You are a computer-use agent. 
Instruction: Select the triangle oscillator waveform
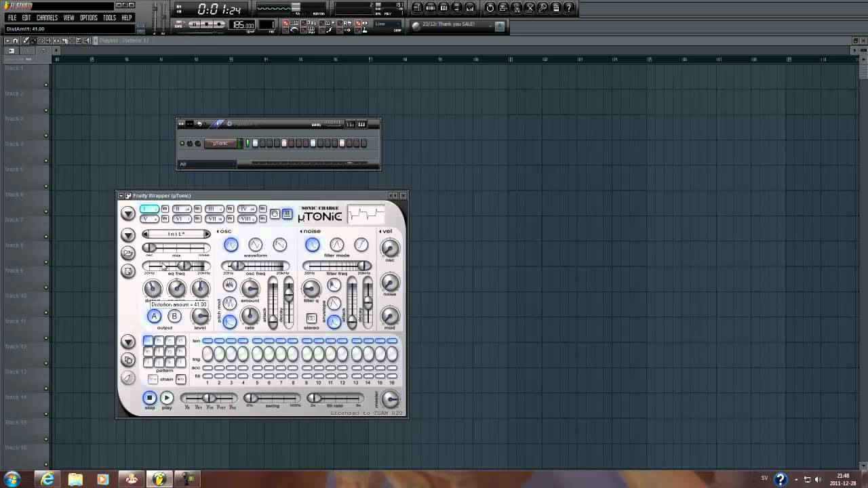pos(255,245)
